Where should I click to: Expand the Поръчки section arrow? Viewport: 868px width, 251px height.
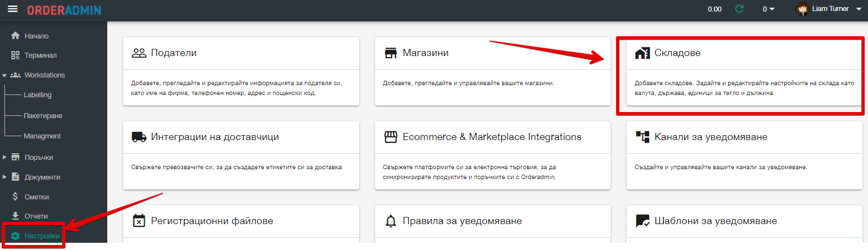(4, 157)
